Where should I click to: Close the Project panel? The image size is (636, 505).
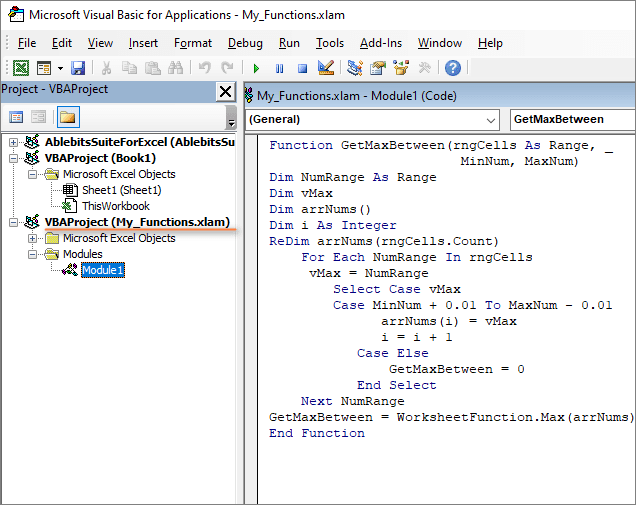coord(225,91)
